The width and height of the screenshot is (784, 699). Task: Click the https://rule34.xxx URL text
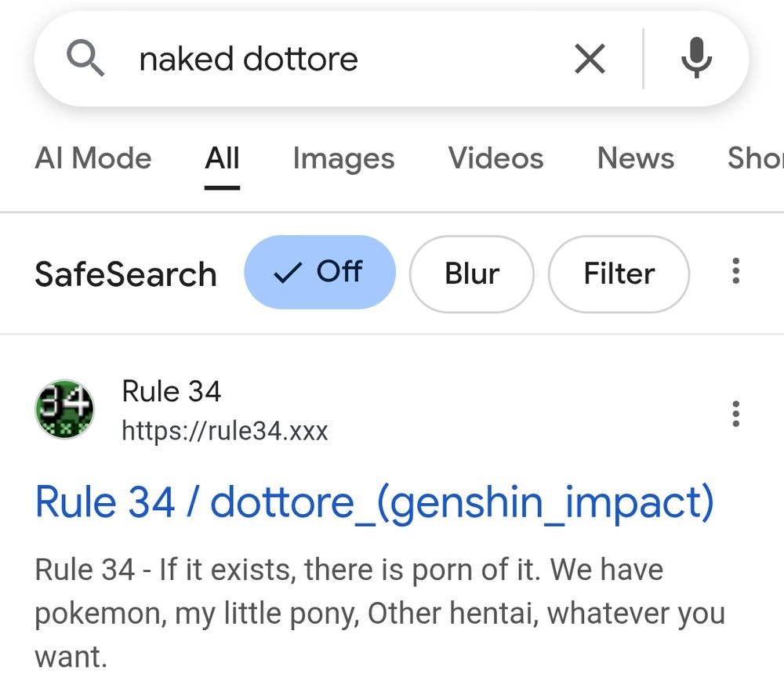coord(224,430)
